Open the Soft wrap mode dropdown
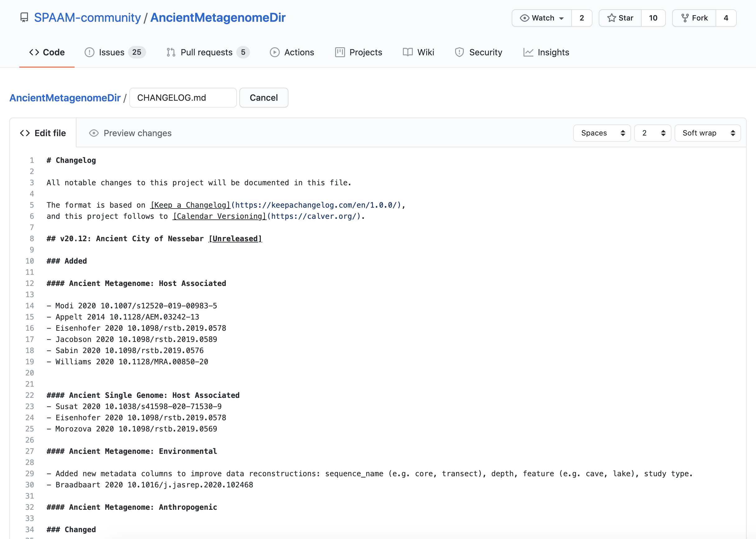Screen dimensions: 756x539 [708, 133]
